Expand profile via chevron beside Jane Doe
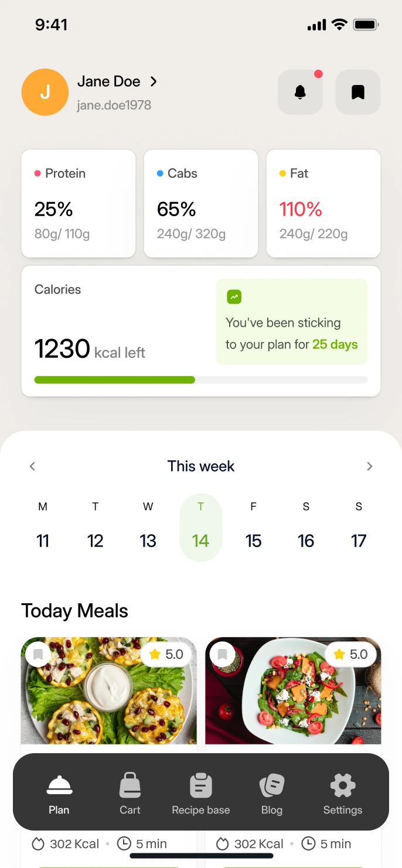This screenshot has width=402, height=868. tap(154, 81)
